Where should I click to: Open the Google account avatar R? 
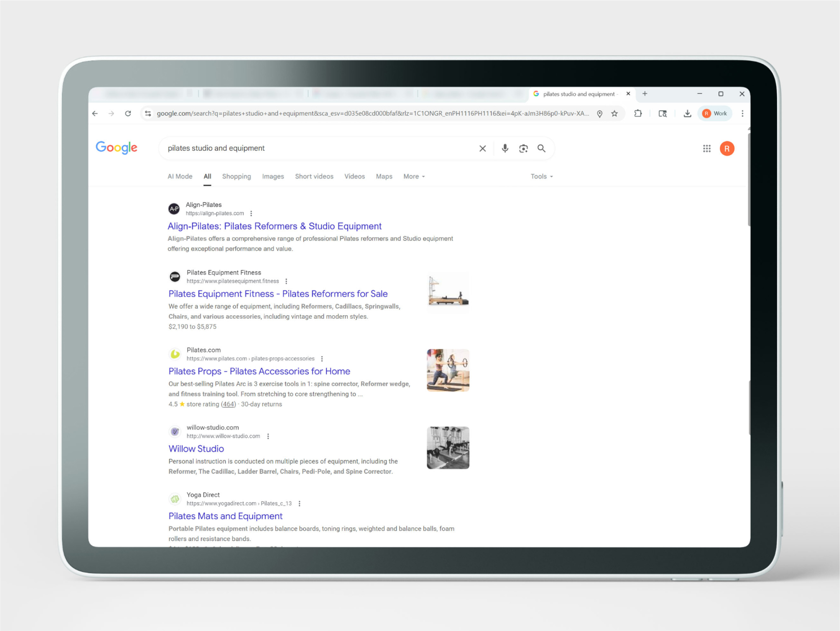tap(727, 148)
